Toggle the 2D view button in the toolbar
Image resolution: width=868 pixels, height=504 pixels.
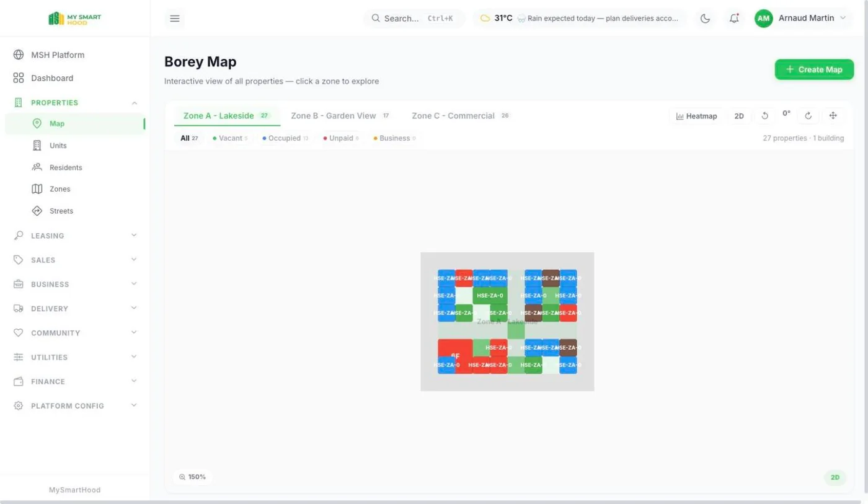(739, 116)
